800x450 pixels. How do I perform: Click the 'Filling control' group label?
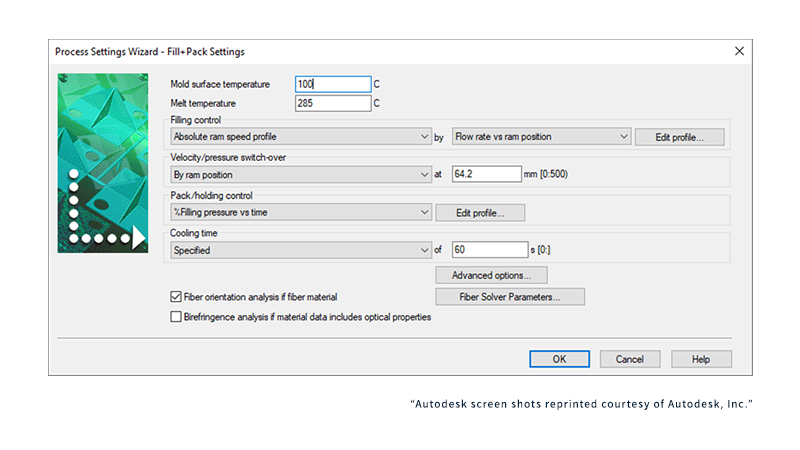(195, 120)
